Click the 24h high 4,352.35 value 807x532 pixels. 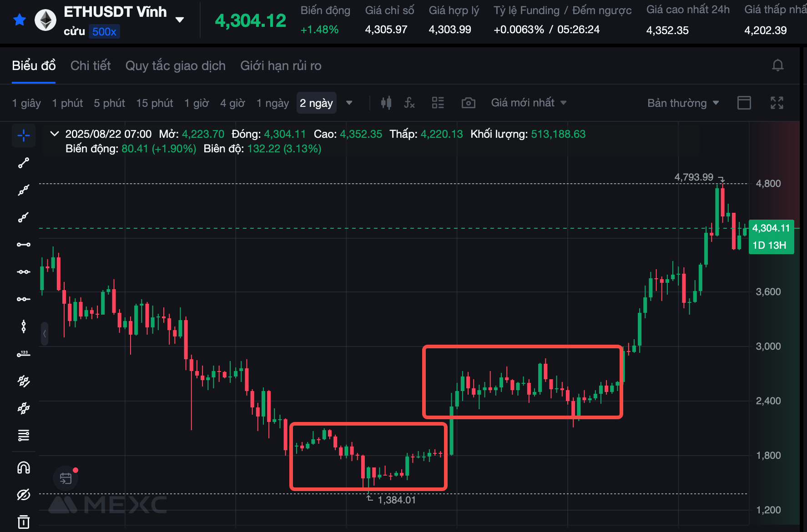click(667, 30)
